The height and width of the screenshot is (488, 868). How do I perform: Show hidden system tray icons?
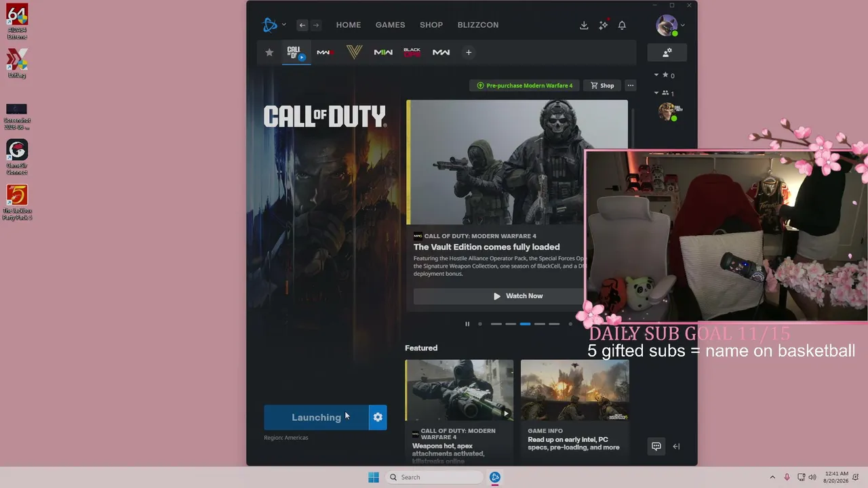[x=772, y=477]
